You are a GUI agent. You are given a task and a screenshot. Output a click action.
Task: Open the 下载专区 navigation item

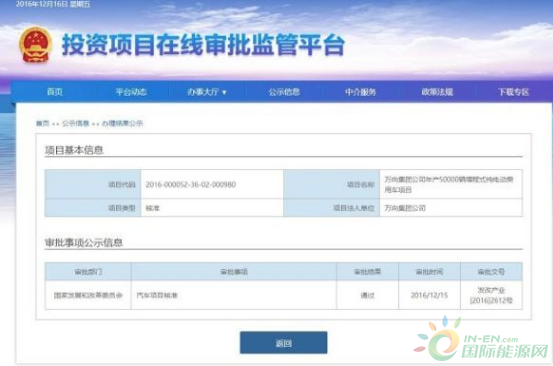[513, 92]
